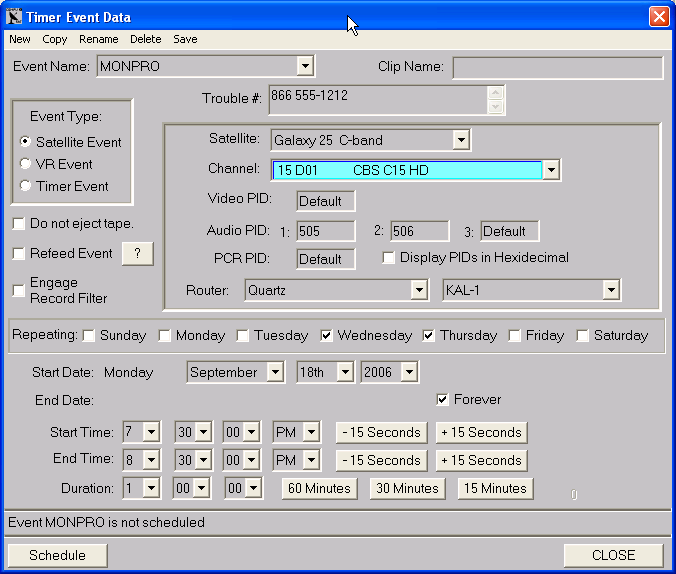Screen dimensions: 676x574
Task: Click the Timer Event Data title bar icon
Action: 15,17
